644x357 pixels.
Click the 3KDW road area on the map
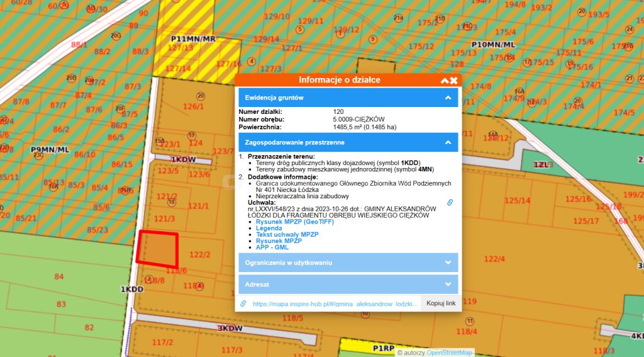click(230, 328)
